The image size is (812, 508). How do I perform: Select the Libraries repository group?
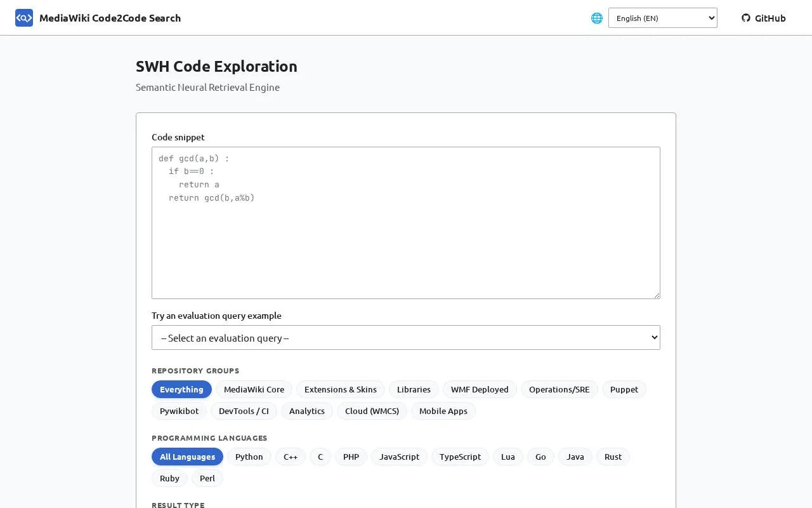tap(414, 389)
